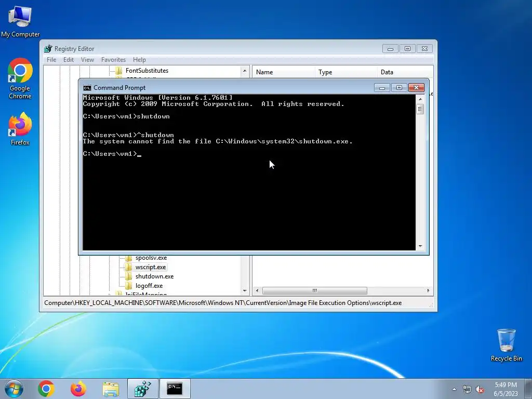Maximize the Command Prompt window

(399, 88)
